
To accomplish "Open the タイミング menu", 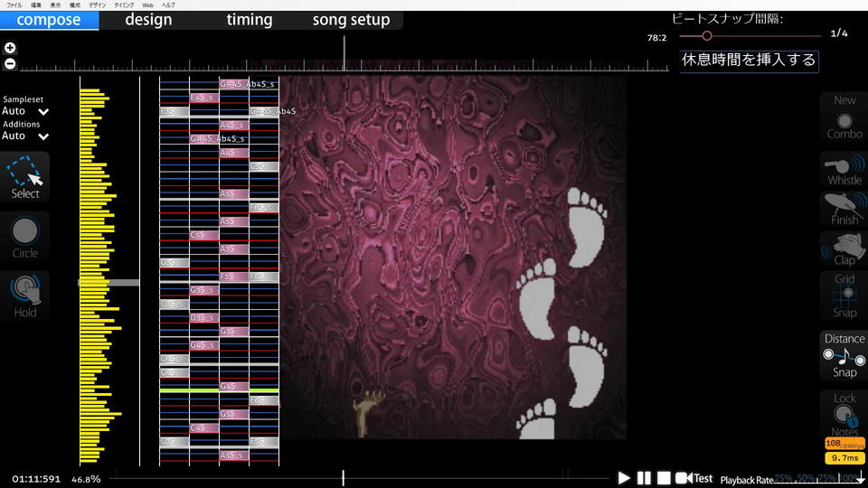I will pyautogui.click(x=124, y=5).
